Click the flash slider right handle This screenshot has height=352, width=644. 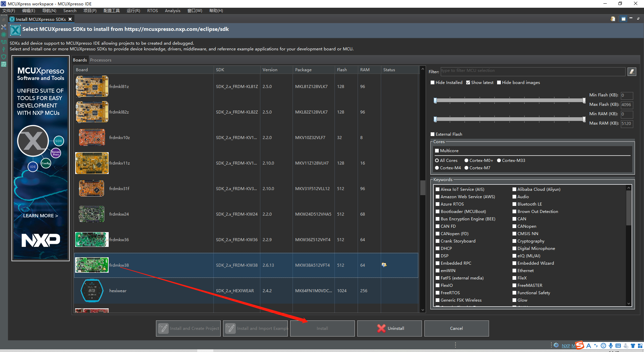tap(584, 100)
